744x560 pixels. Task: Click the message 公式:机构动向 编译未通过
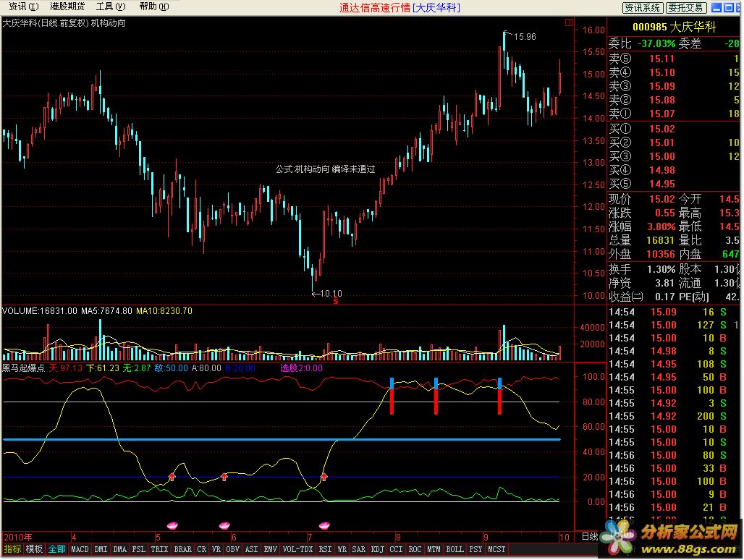(x=326, y=169)
